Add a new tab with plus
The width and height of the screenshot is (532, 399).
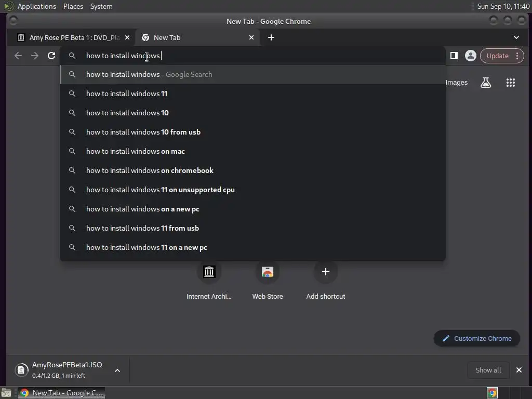[271, 37]
